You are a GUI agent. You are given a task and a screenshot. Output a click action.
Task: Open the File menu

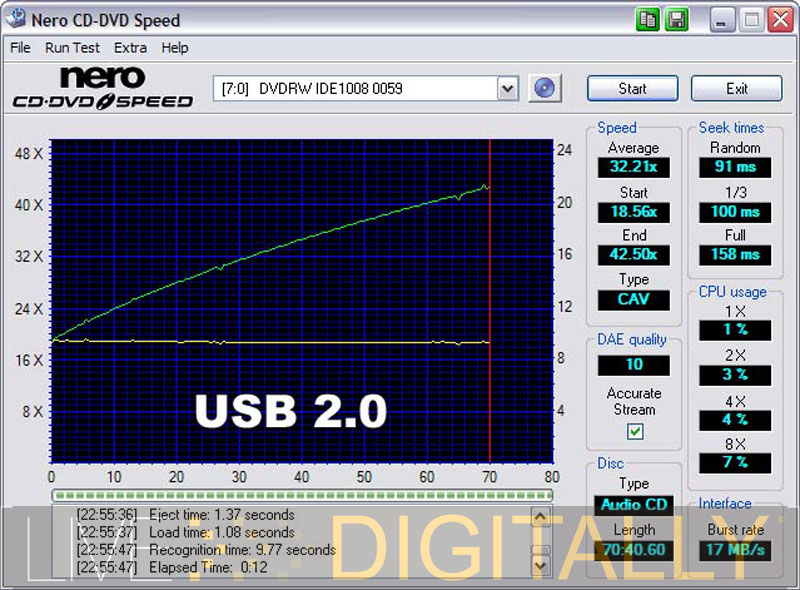point(20,47)
